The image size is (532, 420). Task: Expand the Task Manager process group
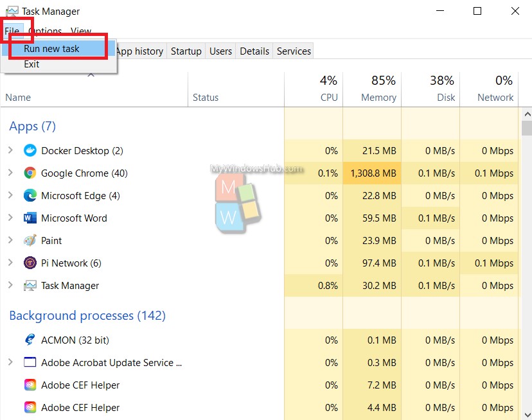pos(10,285)
